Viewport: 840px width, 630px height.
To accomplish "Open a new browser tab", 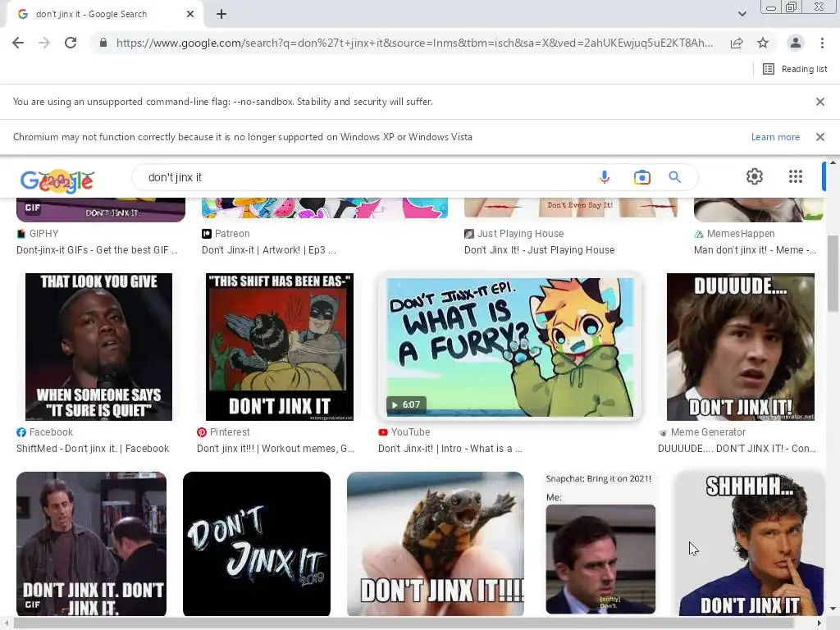I will point(221,15).
